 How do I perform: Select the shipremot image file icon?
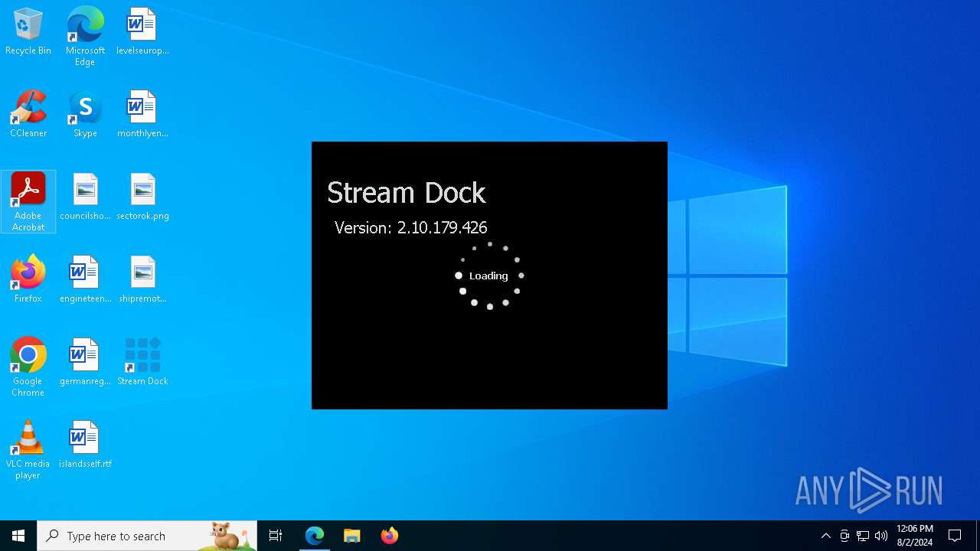pyautogui.click(x=142, y=280)
